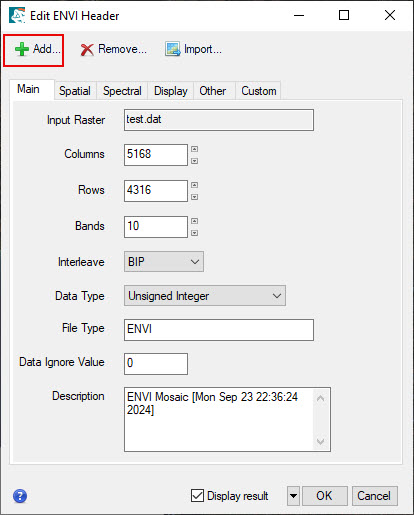Open help with the blue question mark
This screenshot has height=515, width=414.
(x=20, y=496)
